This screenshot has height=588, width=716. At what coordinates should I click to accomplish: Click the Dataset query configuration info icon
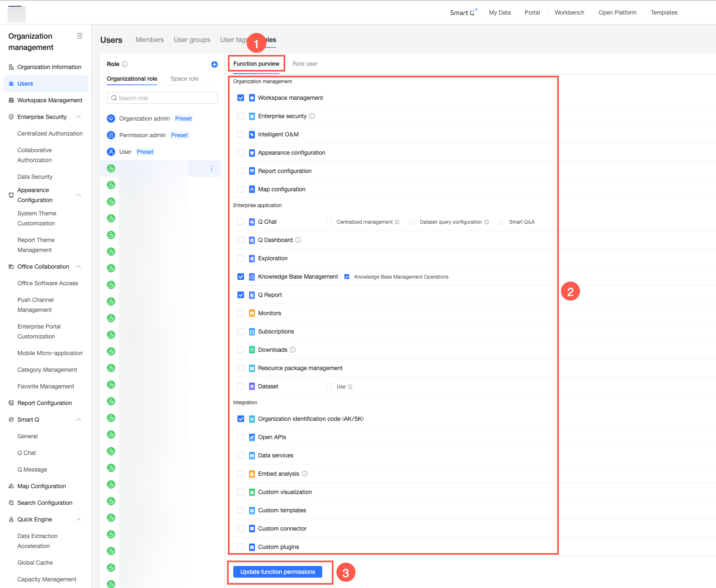[486, 222]
